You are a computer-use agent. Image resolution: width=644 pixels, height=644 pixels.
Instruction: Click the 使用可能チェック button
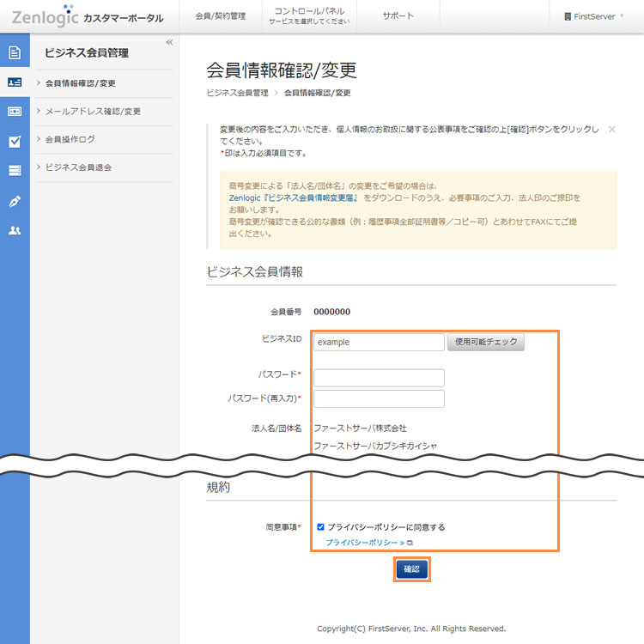(x=485, y=342)
